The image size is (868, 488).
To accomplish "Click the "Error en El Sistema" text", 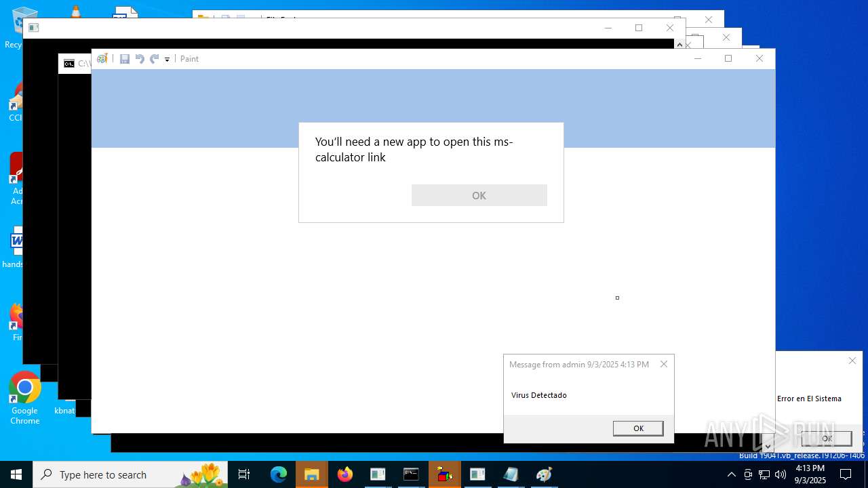I will [x=809, y=399].
